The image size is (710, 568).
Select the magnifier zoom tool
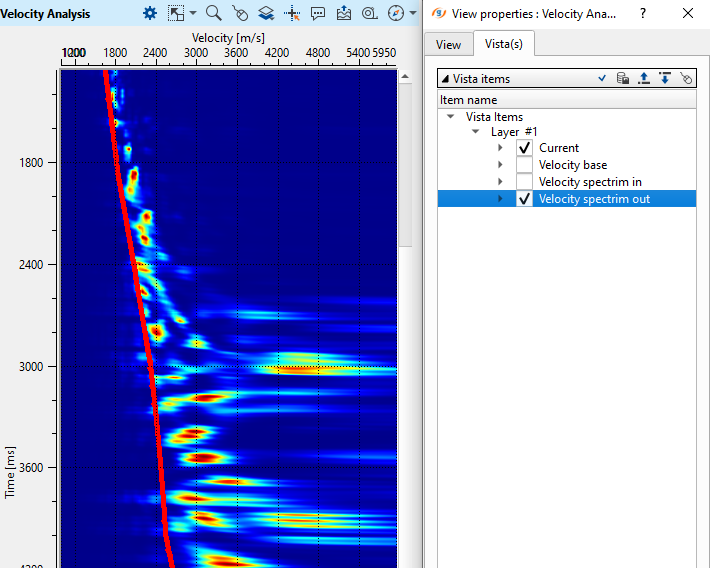pos(214,13)
